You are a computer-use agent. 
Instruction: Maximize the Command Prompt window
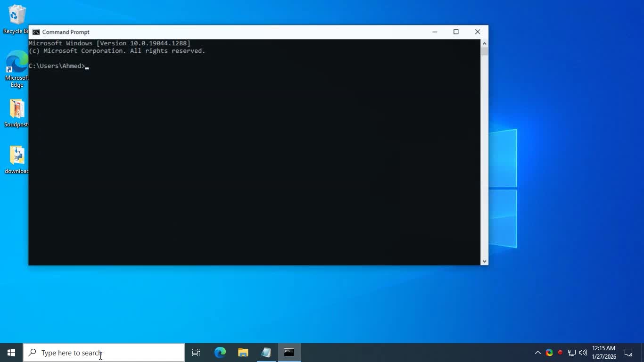point(456,32)
